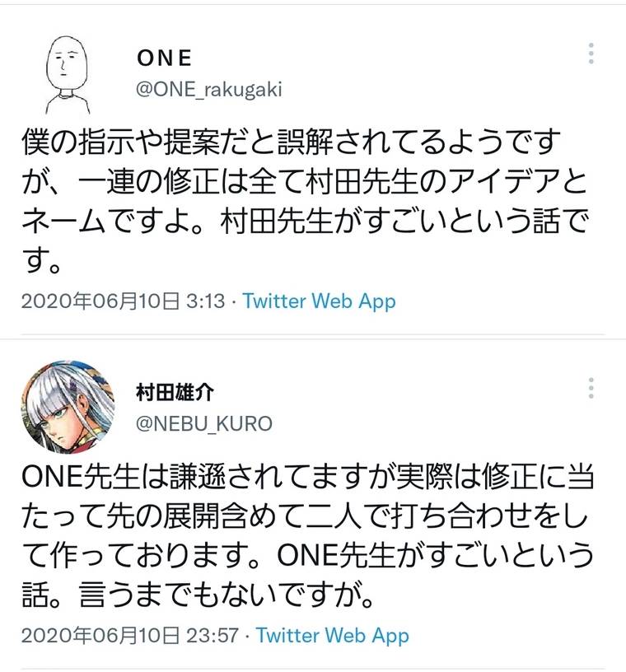Click Twitter Web App link under ONE's tweet
Image resolution: width=626 pixels, height=672 pixels.
(319, 301)
